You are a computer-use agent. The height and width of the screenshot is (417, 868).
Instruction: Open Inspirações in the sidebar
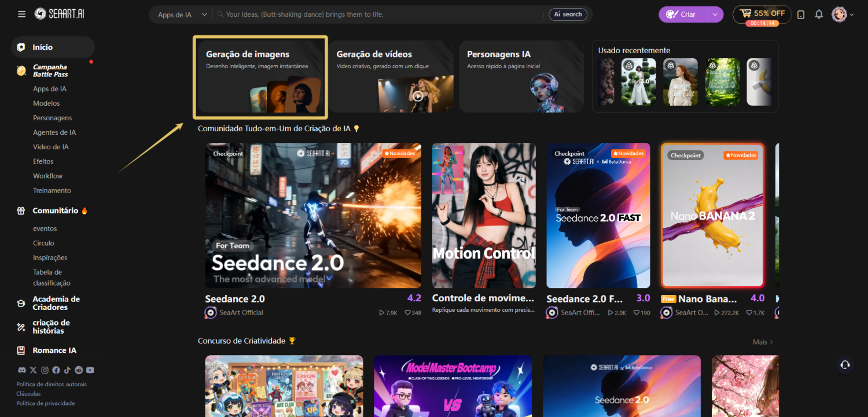(x=50, y=257)
